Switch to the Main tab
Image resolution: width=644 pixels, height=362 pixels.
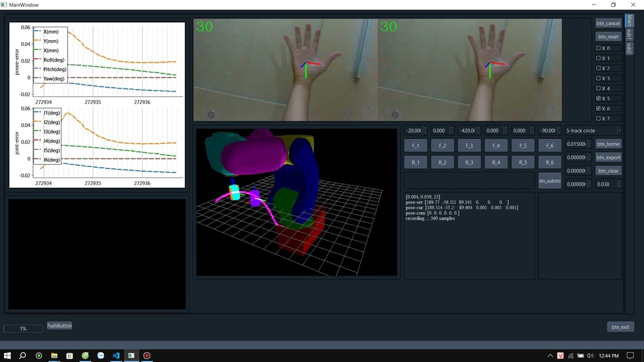pyautogui.click(x=629, y=21)
